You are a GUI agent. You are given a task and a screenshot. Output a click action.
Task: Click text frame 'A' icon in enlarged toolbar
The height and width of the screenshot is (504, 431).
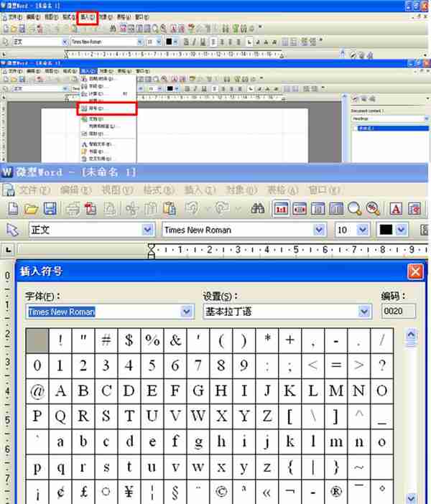(x=396, y=209)
